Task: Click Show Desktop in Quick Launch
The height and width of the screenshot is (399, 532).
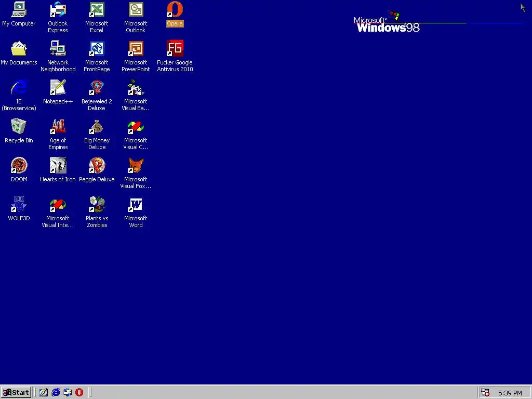Action: point(44,392)
